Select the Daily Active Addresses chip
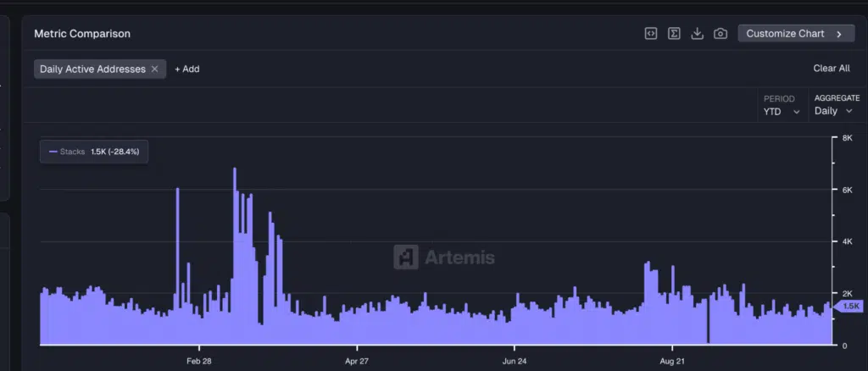 coord(92,69)
